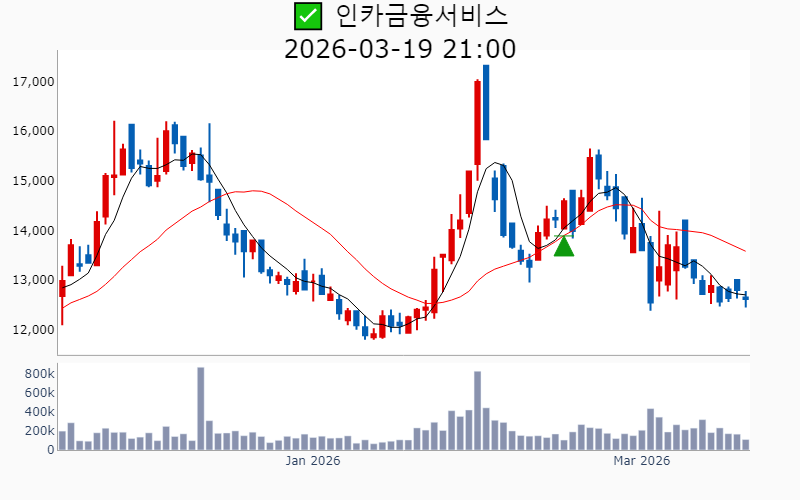The image size is (800, 500).
Task: Click the 15,000 price axis label
Action: point(30,181)
